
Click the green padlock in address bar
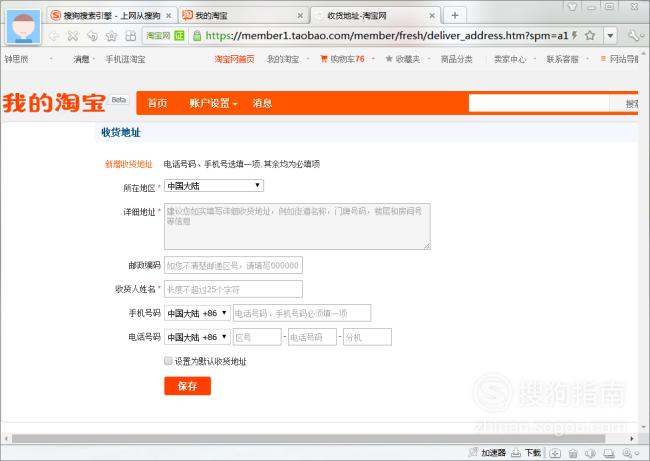[197, 36]
